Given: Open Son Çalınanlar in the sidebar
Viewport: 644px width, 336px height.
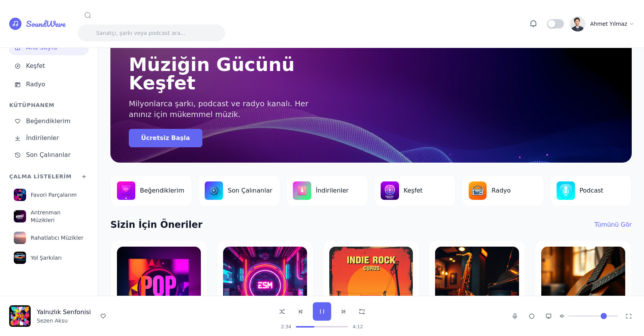Looking at the screenshot, I should [49, 155].
